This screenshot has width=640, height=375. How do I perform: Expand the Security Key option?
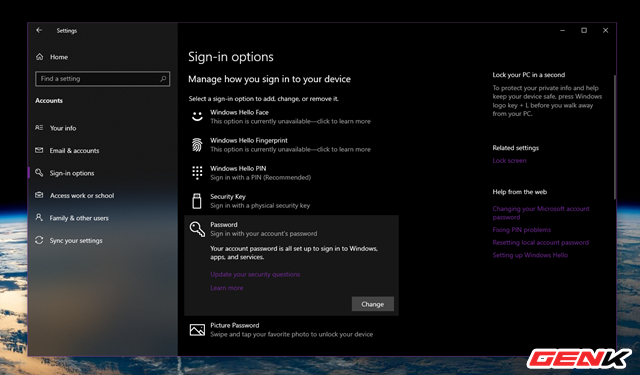(x=291, y=201)
